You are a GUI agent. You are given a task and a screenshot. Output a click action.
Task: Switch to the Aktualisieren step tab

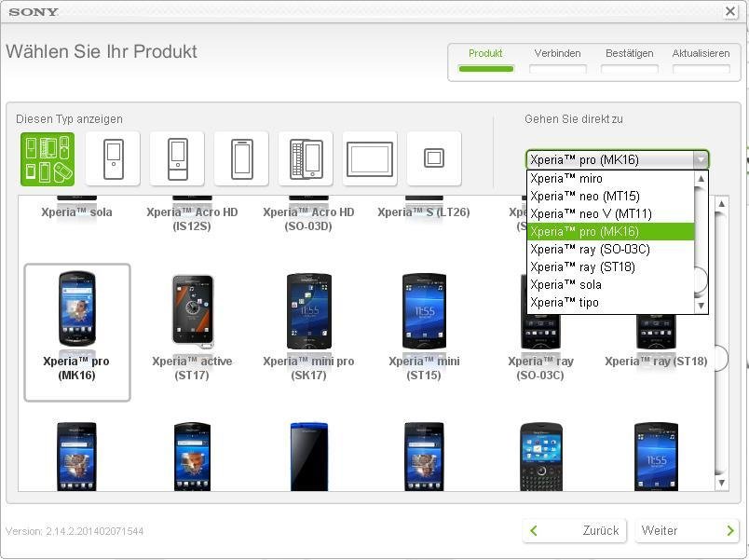point(701,61)
